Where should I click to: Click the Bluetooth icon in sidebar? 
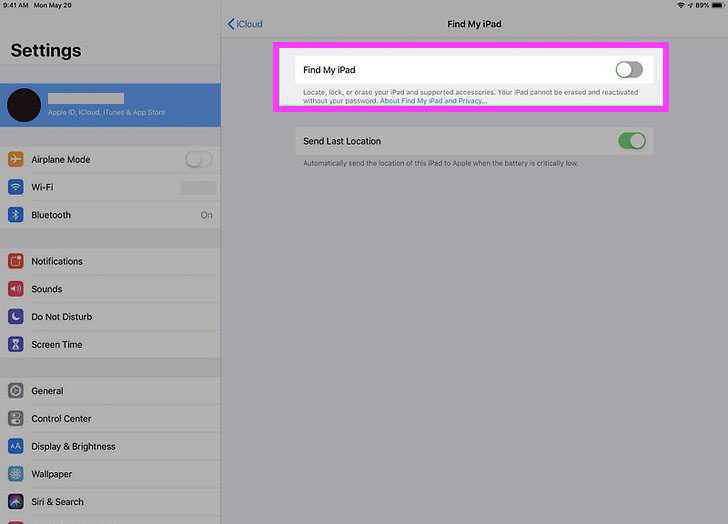point(16,215)
